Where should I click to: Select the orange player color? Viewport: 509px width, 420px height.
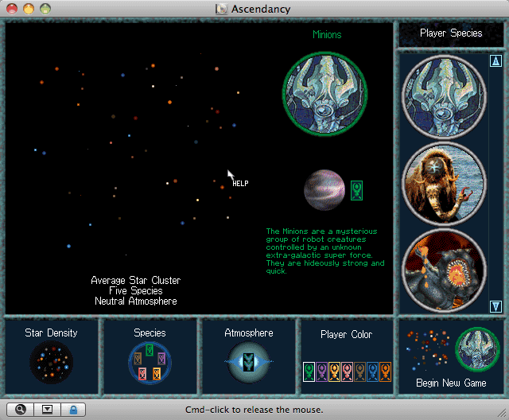[x=385, y=371]
